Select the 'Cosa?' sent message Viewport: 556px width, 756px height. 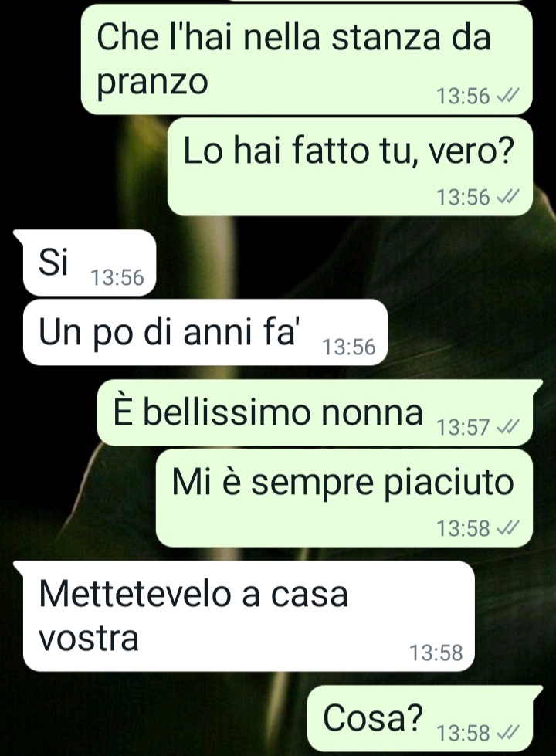coord(423,719)
